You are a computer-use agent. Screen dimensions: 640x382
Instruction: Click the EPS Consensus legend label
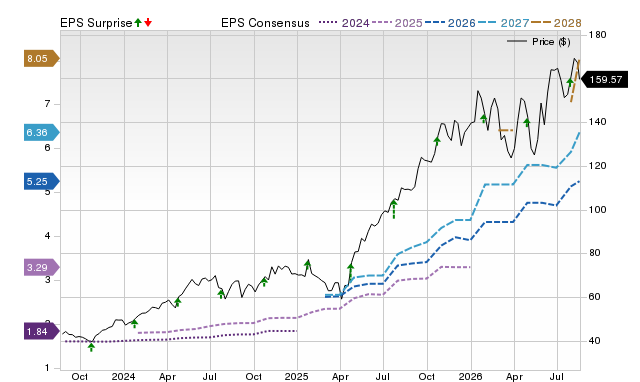(265, 23)
